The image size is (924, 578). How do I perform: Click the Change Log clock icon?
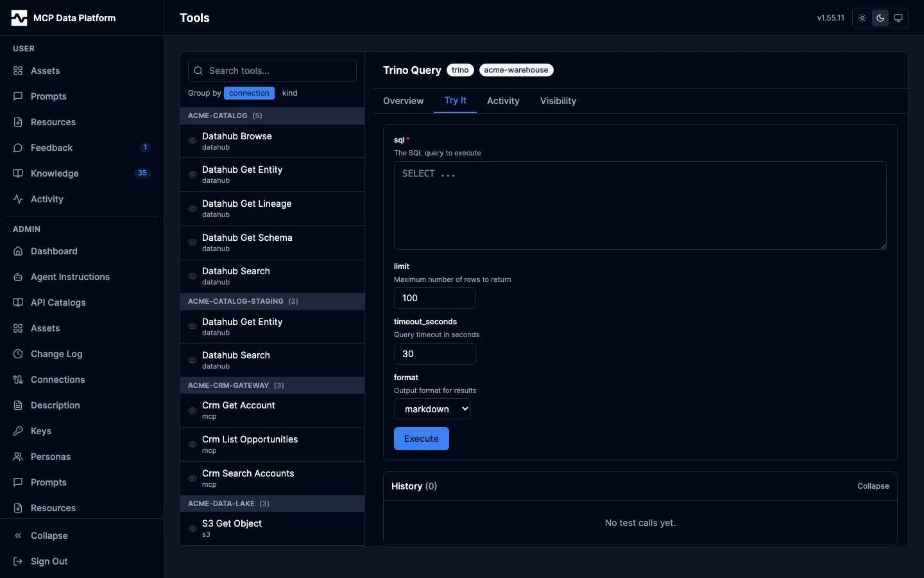(18, 354)
